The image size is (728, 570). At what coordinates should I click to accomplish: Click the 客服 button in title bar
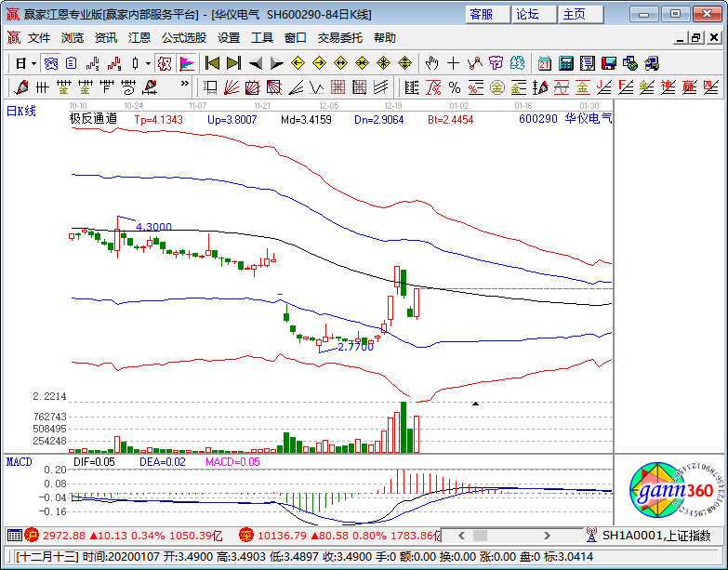click(x=486, y=15)
